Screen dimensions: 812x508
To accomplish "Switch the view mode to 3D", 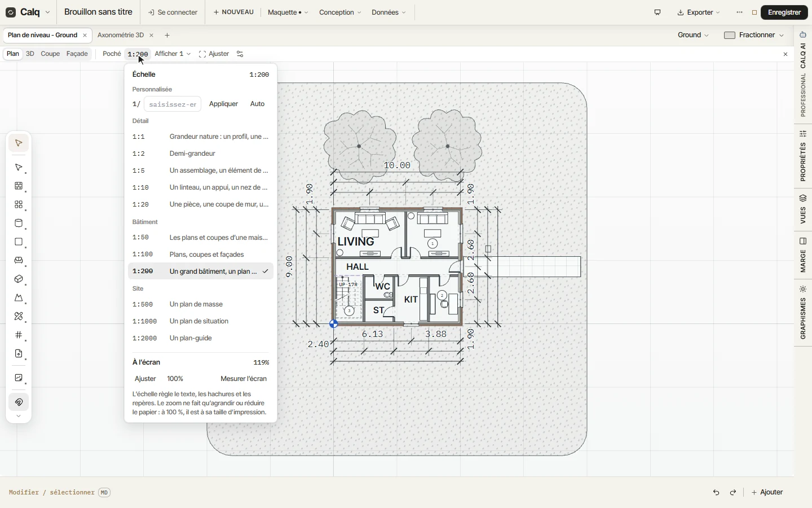I will point(30,54).
